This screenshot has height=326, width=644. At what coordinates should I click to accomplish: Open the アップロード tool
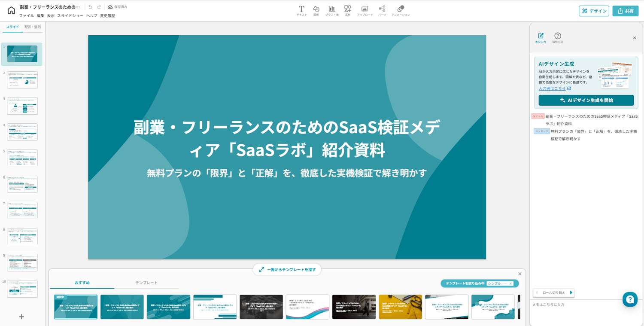point(365,11)
